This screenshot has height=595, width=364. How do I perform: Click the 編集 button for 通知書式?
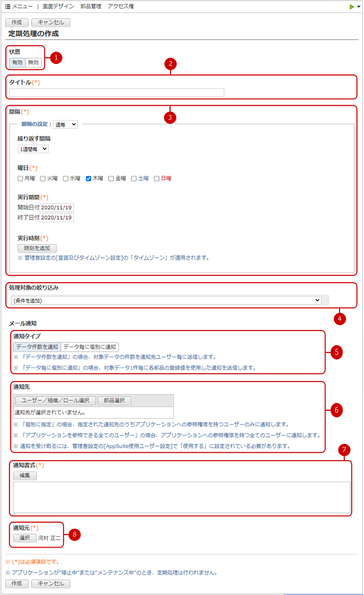pyautogui.click(x=25, y=476)
